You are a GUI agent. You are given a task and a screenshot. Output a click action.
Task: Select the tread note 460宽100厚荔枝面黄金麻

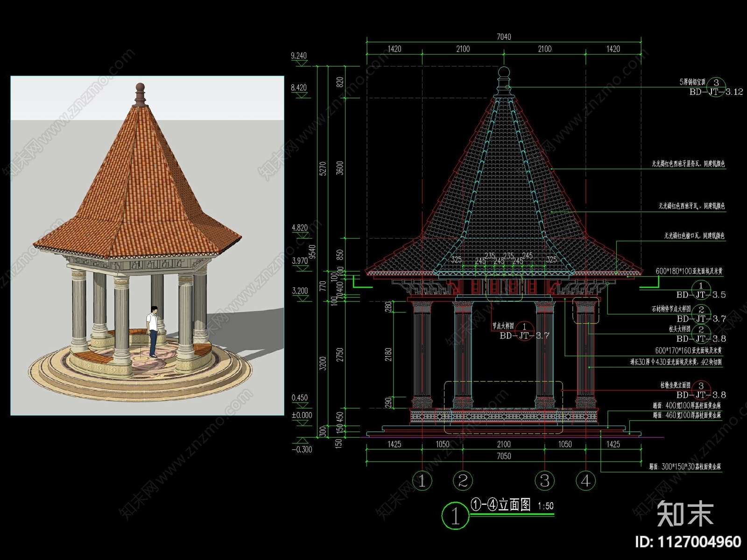(686, 415)
